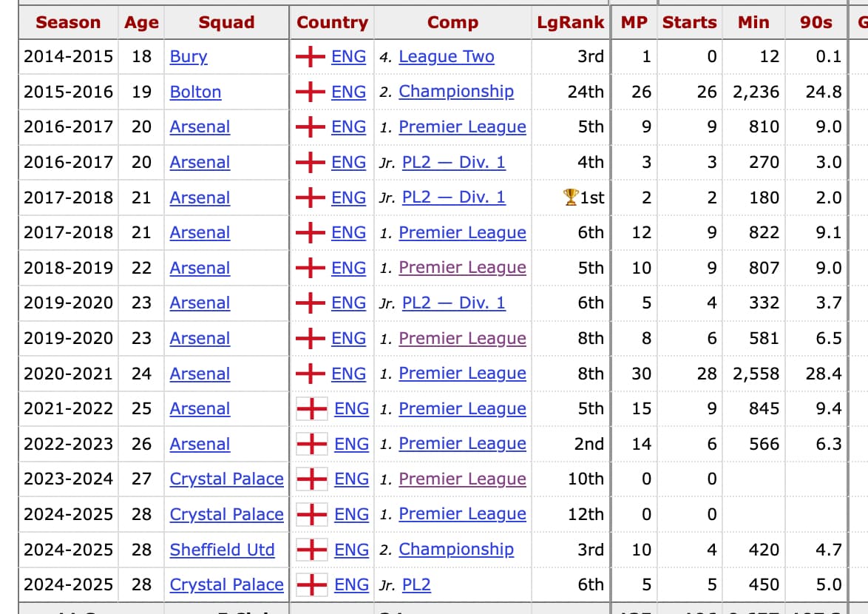Click the flag icon in 2020-2021 Arsenal row
The width and height of the screenshot is (868, 614).
click(x=310, y=374)
